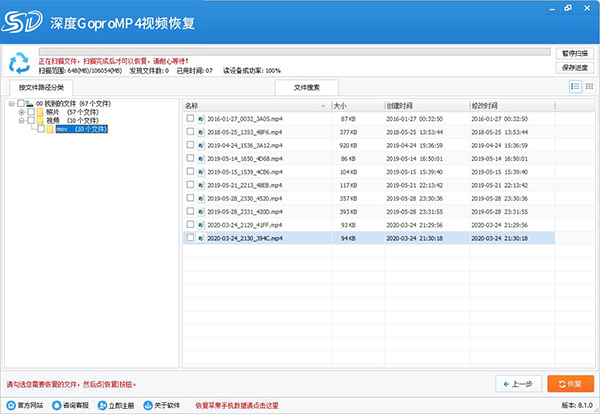Enable checkbox next to mov folder
The width and height of the screenshot is (600, 414).
40,129
